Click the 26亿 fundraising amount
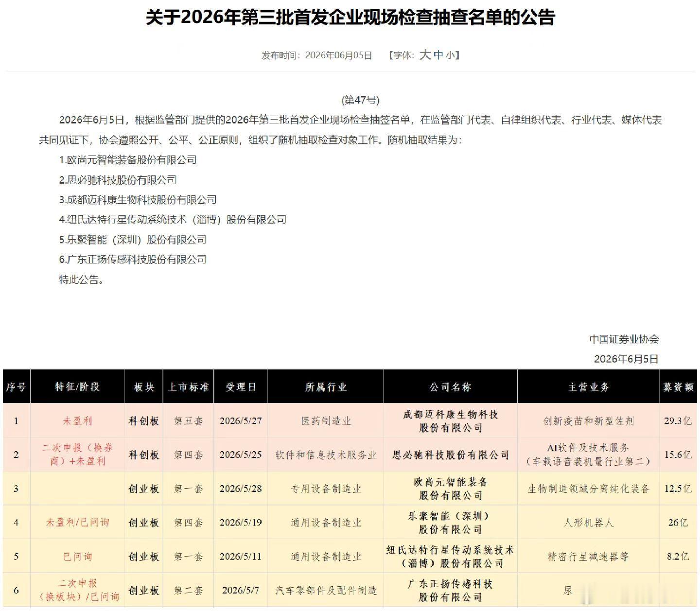 pos(678,523)
